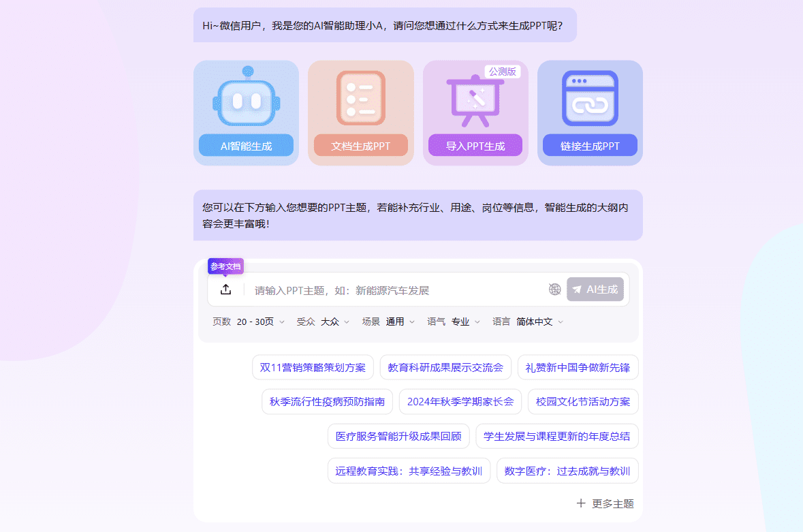Click the browser link icon for 链接生成PPT

coord(590,98)
